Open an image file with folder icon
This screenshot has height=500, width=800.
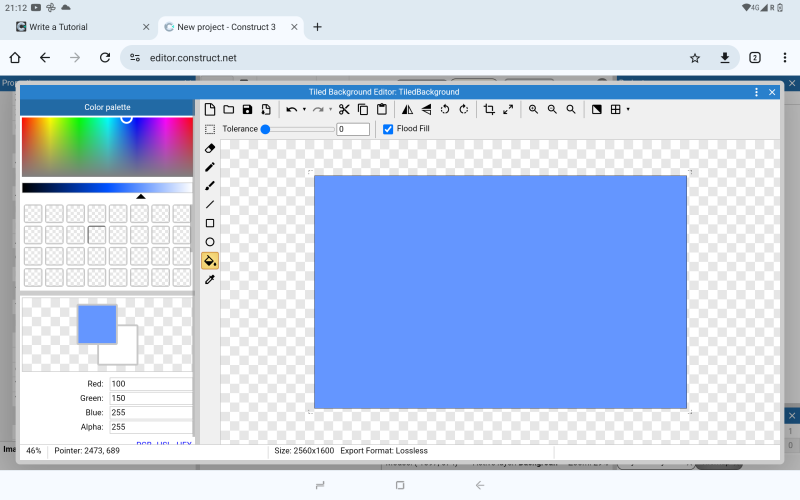(x=229, y=109)
